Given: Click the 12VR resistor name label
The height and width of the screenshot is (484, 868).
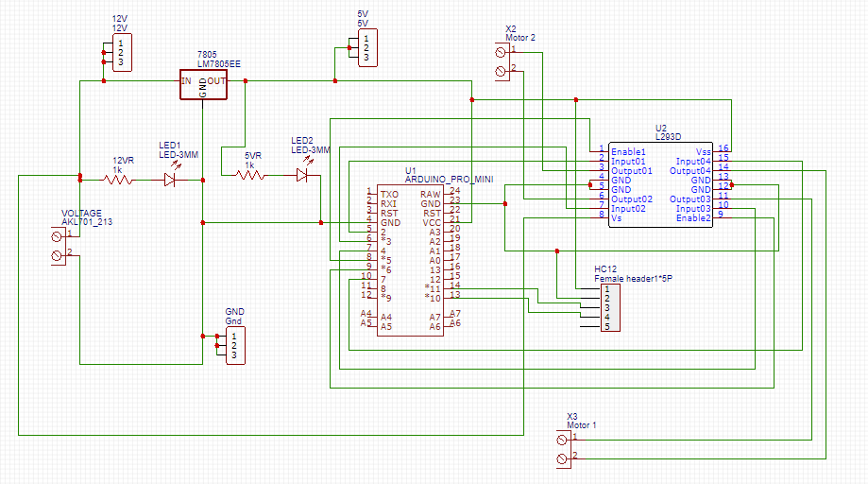Looking at the screenshot, I should tap(124, 161).
